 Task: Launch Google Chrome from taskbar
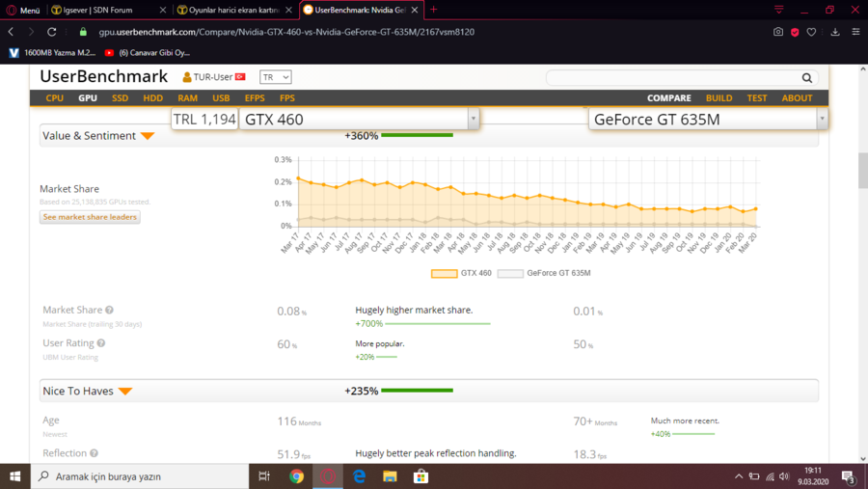point(296,476)
